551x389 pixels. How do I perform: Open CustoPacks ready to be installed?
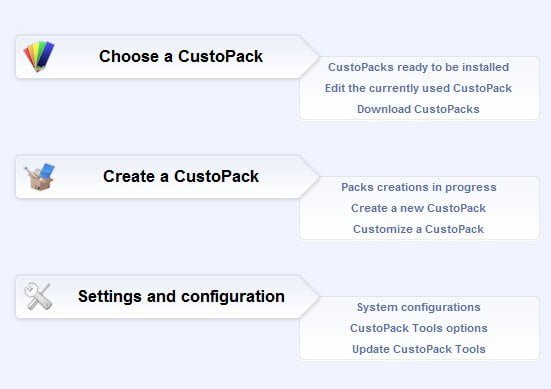418,67
